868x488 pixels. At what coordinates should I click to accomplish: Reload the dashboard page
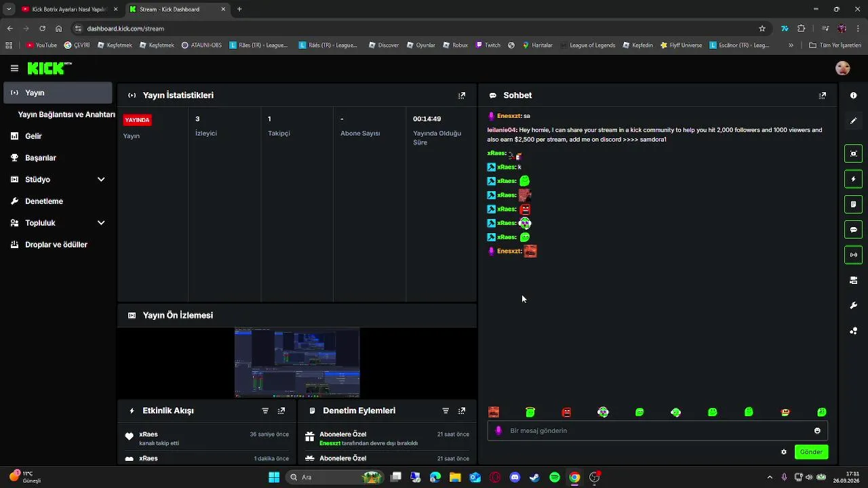pyautogui.click(x=42, y=28)
